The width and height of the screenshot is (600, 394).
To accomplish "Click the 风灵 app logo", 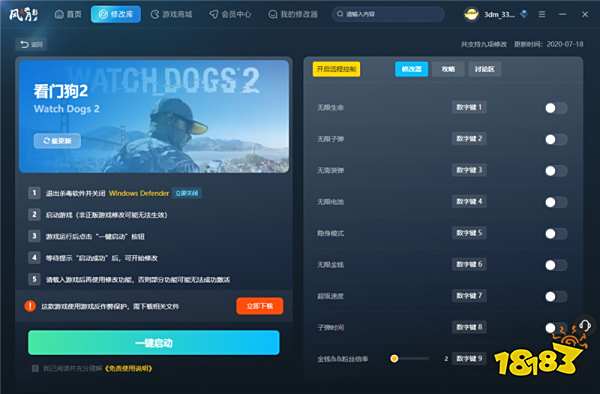I will click(x=23, y=15).
